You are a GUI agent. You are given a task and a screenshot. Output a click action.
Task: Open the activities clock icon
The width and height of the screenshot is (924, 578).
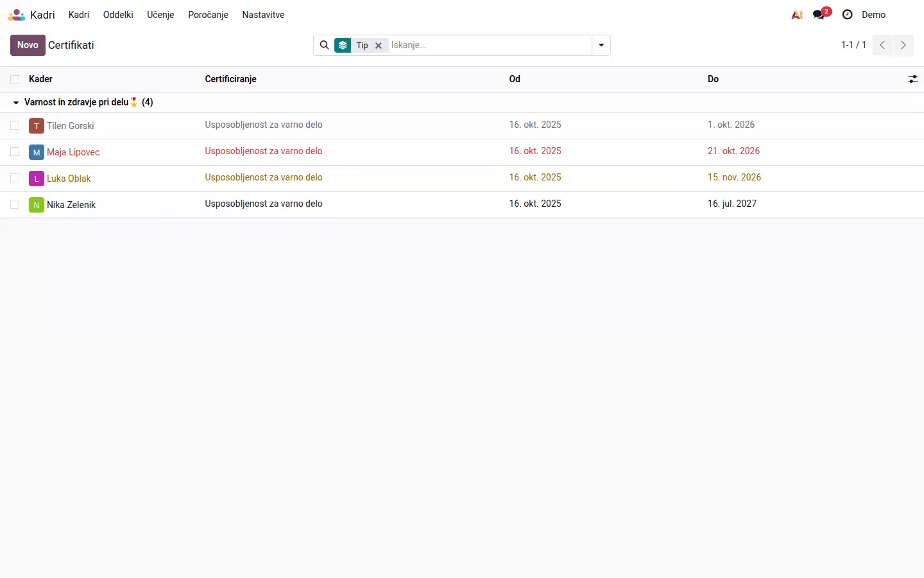pyautogui.click(x=848, y=15)
